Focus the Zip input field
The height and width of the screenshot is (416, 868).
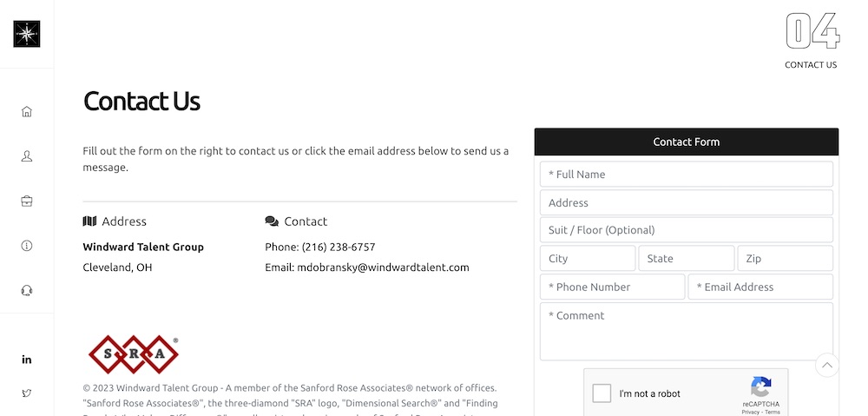pos(785,258)
